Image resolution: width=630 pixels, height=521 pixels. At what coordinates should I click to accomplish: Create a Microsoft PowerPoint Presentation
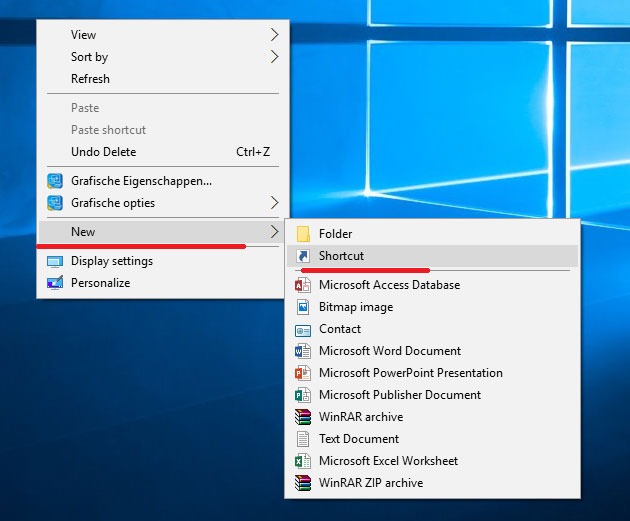coord(432,373)
